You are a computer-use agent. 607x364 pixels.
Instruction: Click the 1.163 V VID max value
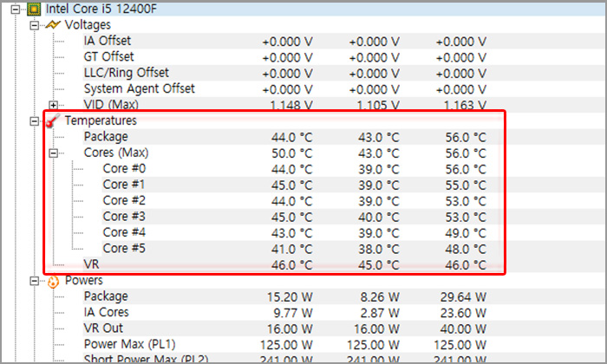pyautogui.click(x=465, y=105)
